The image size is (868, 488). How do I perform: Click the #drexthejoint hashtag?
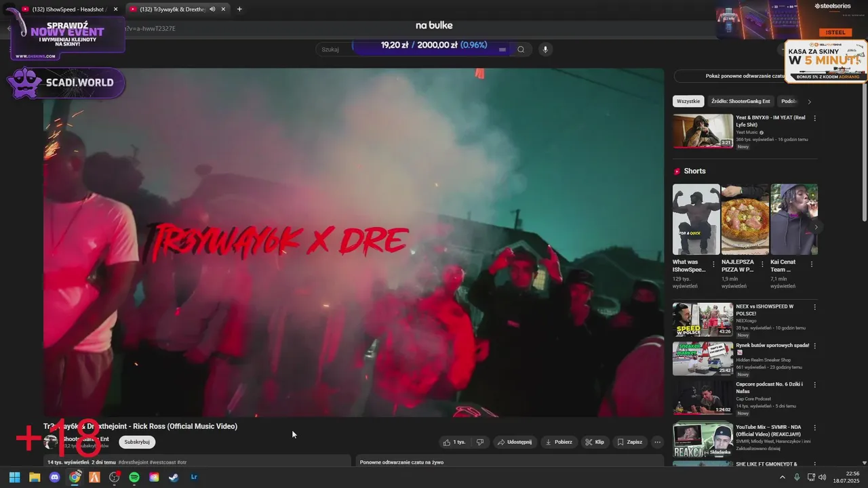click(134, 462)
